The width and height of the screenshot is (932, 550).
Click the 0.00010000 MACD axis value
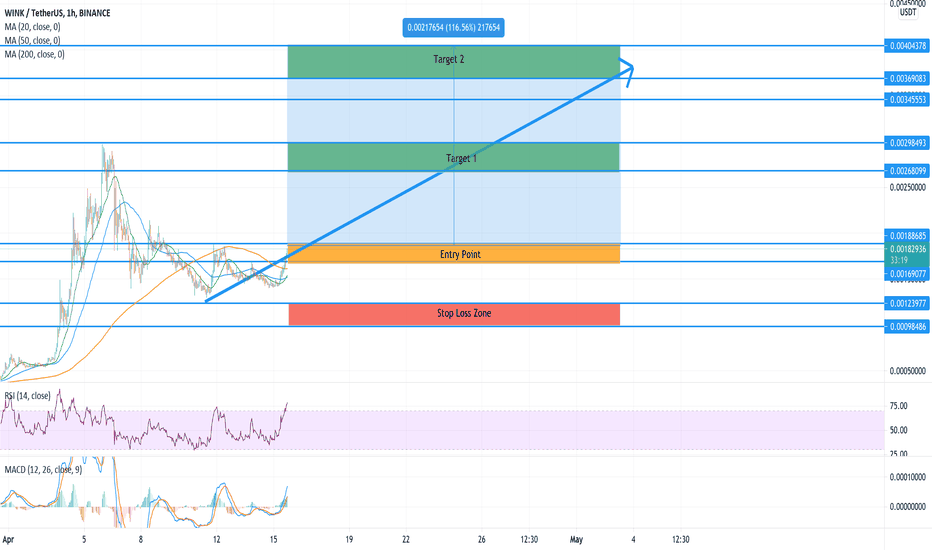908,477
